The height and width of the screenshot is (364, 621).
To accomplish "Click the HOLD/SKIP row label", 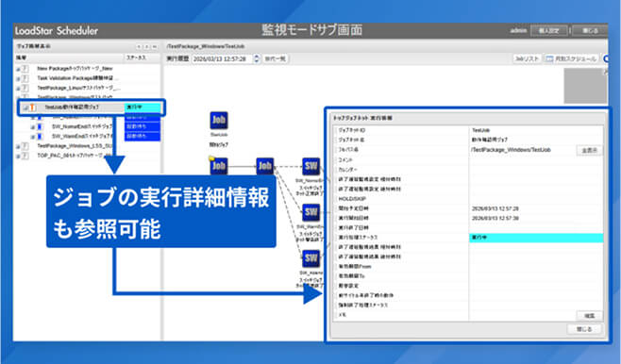I will tap(352, 199).
